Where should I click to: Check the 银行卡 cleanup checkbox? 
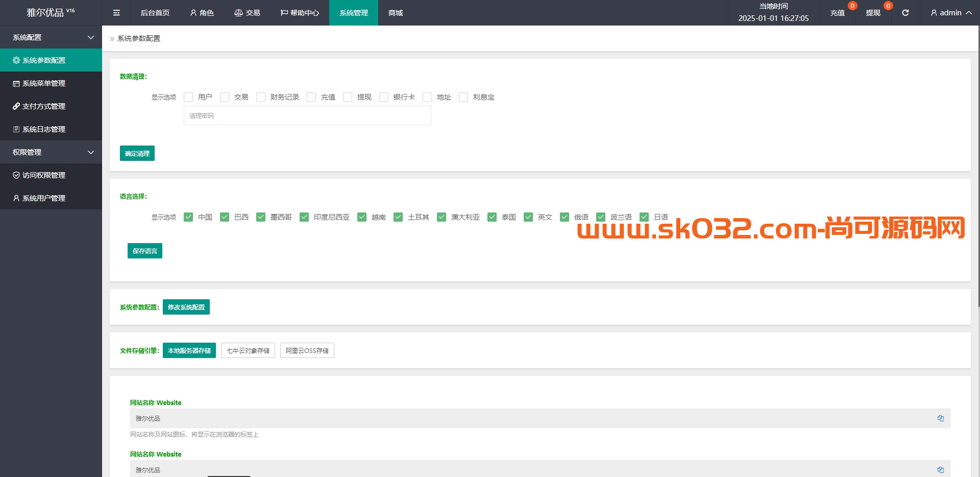coord(384,97)
